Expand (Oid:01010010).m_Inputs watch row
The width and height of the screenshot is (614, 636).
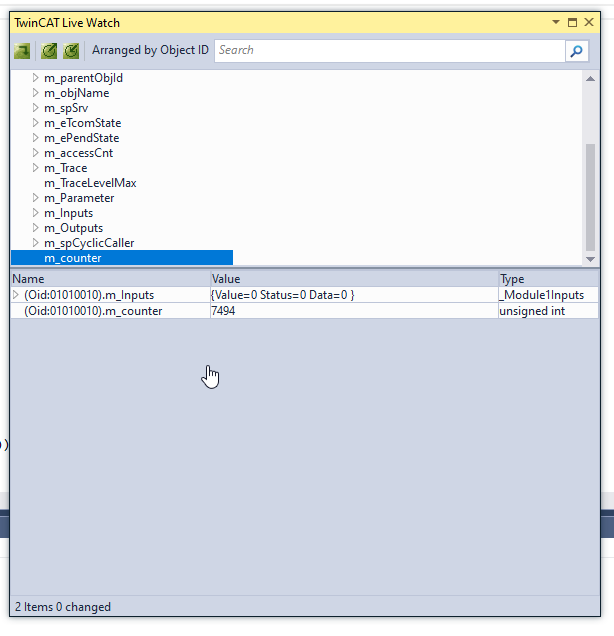(15, 294)
